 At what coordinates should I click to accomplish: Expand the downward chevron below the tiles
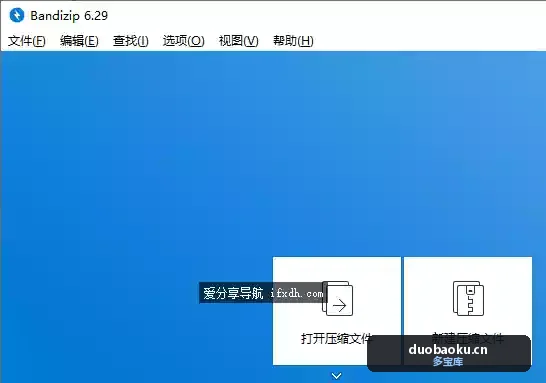[x=336, y=376]
